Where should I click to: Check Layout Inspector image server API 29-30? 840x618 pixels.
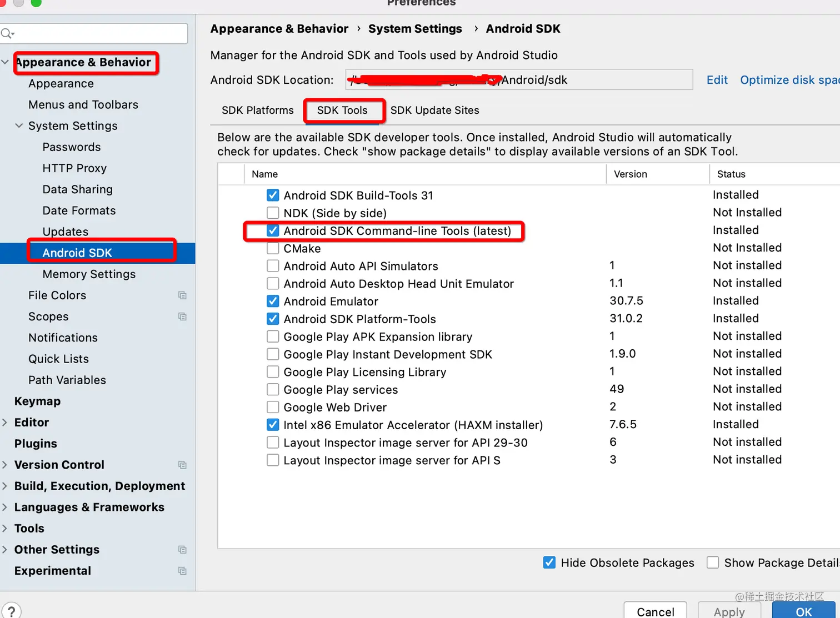pyautogui.click(x=273, y=443)
